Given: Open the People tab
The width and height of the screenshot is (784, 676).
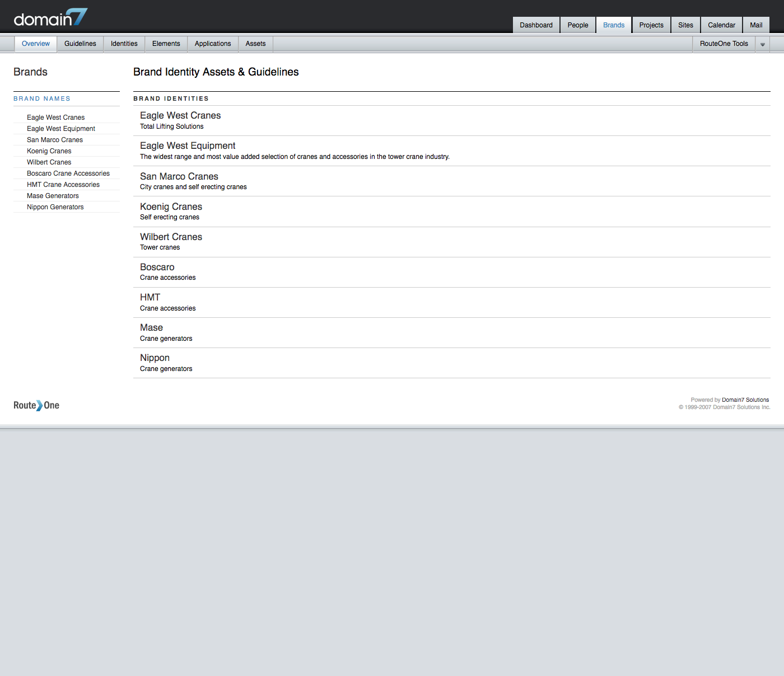Looking at the screenshot, I should [578, 25].
